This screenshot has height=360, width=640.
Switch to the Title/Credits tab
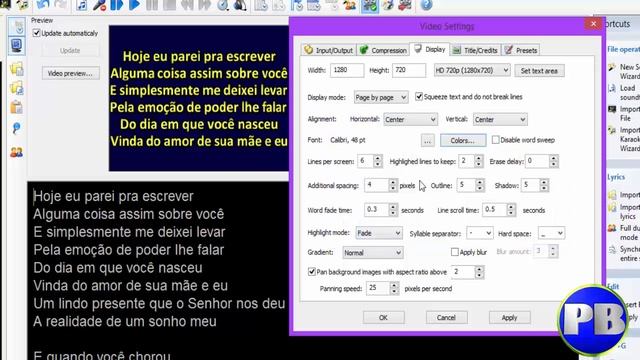(x=475, y=50)
